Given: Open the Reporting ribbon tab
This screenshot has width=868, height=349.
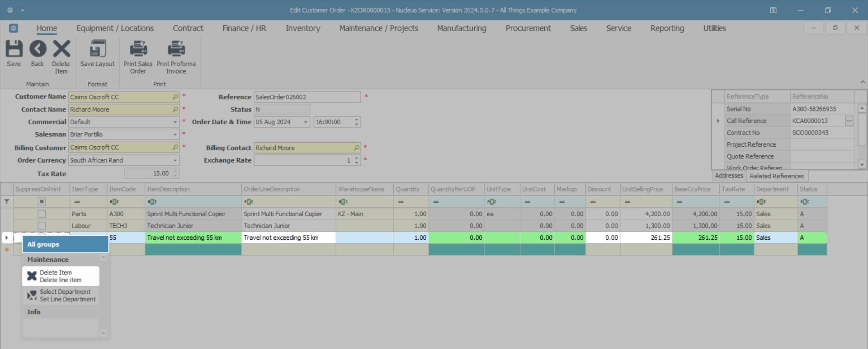Looking at the screenshot, I should pos(667,28).
